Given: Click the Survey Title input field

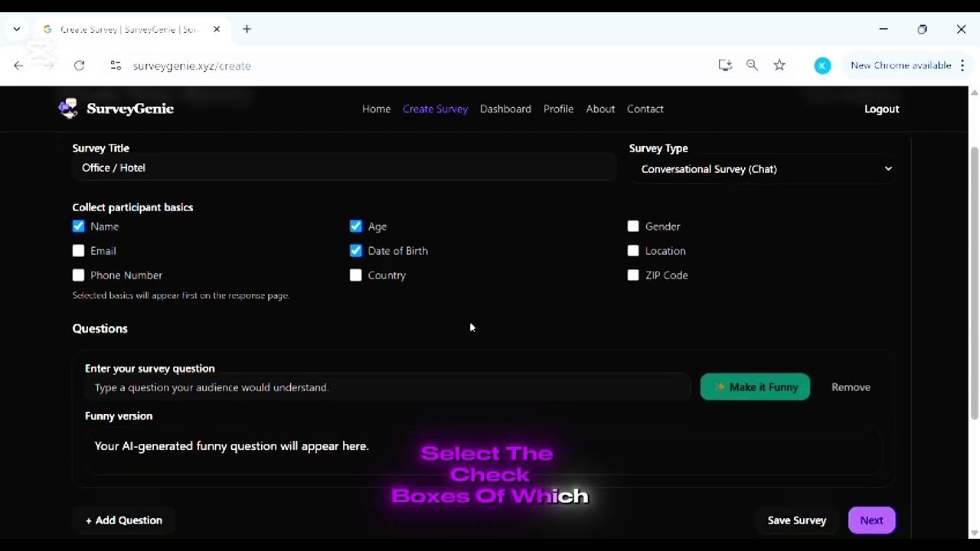Looking at the screenshot, I should [x=343, y=168].
